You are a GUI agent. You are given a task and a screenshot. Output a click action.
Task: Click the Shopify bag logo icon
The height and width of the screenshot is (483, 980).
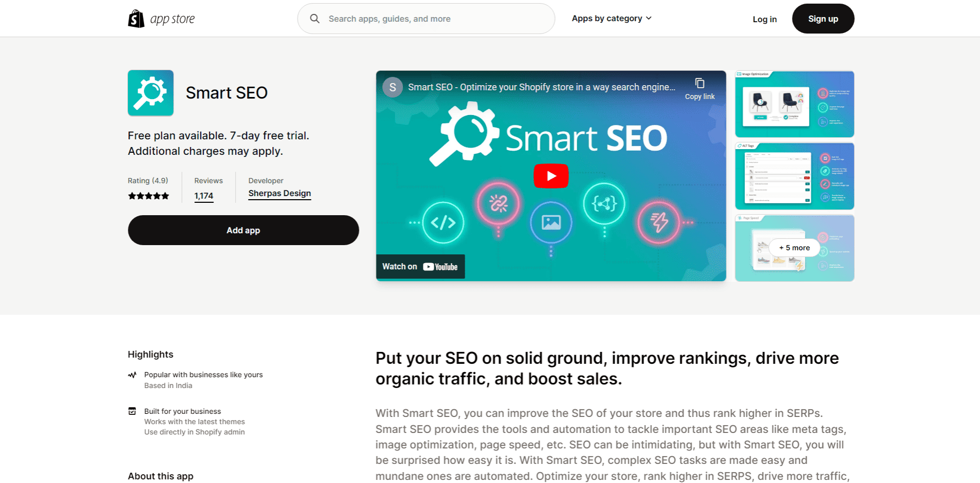click(x=136, y=19)
